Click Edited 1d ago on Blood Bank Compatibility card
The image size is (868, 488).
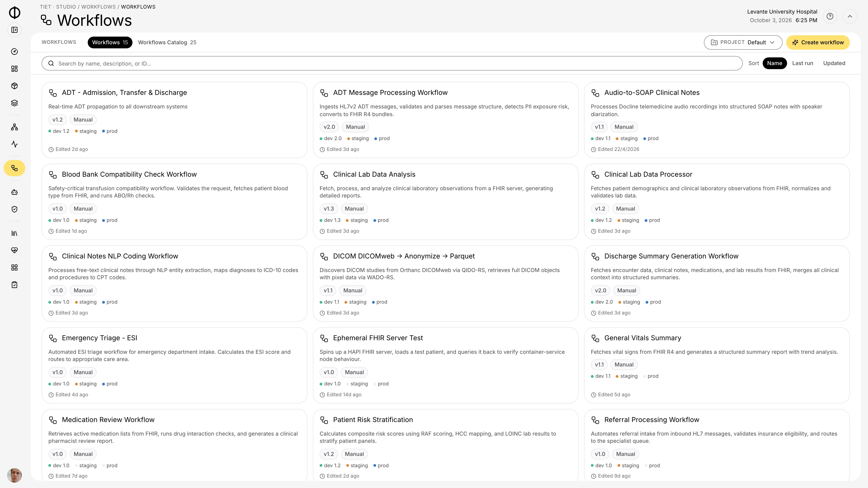tap(68, 231)
